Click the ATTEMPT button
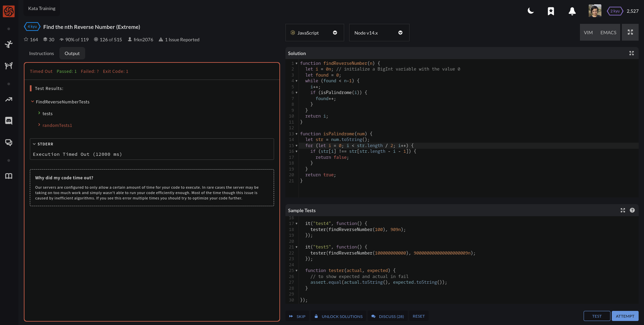Viewport: 644px width, 325px height. click(x=625, y=316)
